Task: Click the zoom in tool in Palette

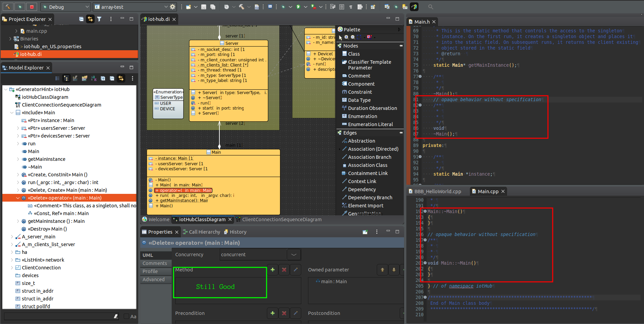Action: pyautogui.click(x=346, y=37)
